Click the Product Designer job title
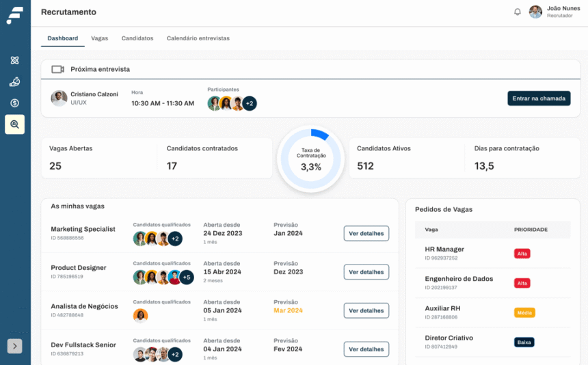Image resolution: width=588 pixels, height=365 pixels. pyautogui.click(x=79, y=267)
